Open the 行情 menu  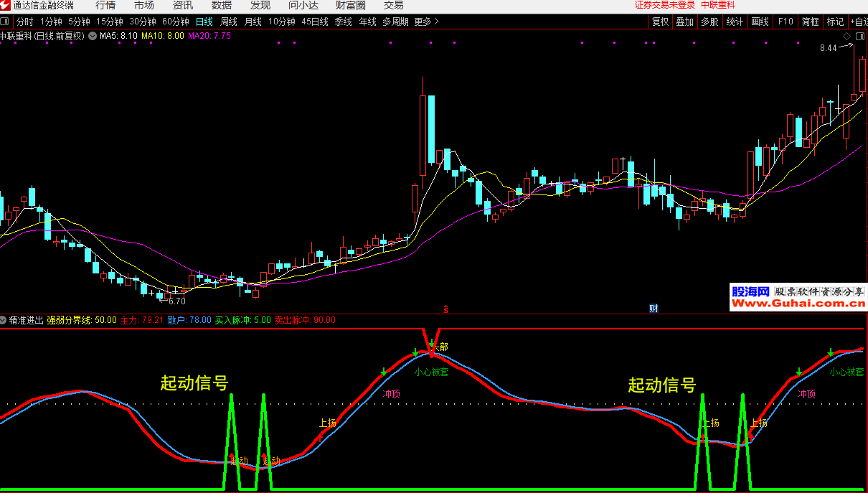105,5
